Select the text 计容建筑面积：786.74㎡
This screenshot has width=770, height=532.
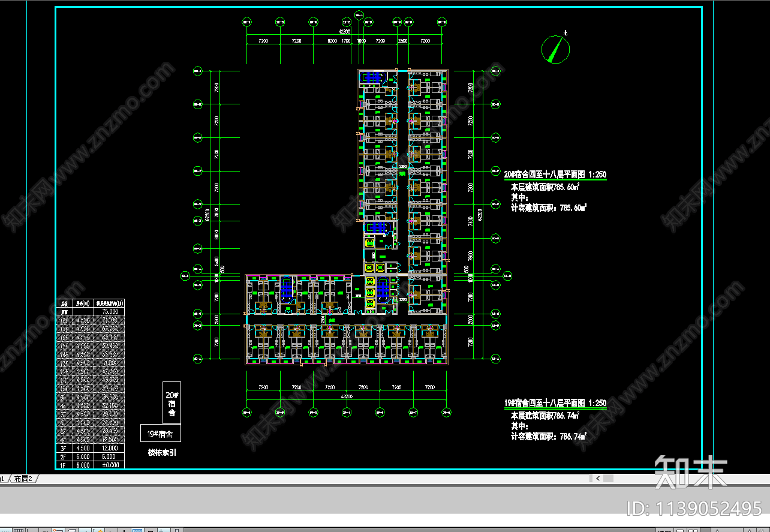pyautogui.click(x=548, y=436)
